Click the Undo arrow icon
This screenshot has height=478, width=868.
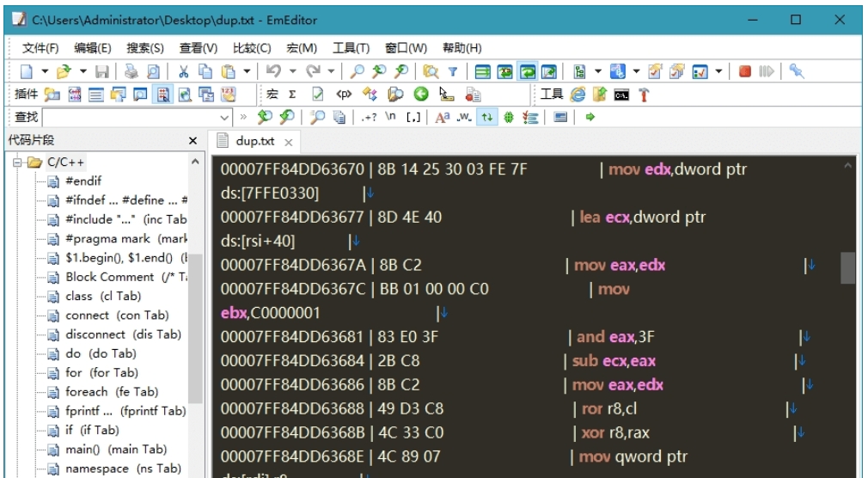pyautogui.click(x=273, y=70)
